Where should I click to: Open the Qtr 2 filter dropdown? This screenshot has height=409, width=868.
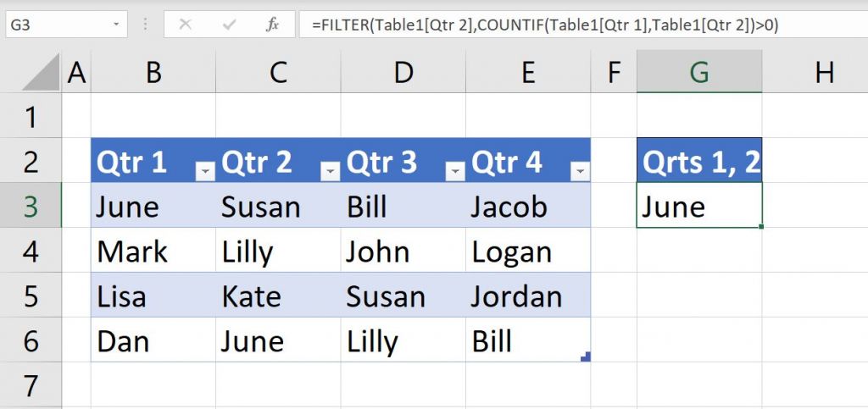pos(330,171)
